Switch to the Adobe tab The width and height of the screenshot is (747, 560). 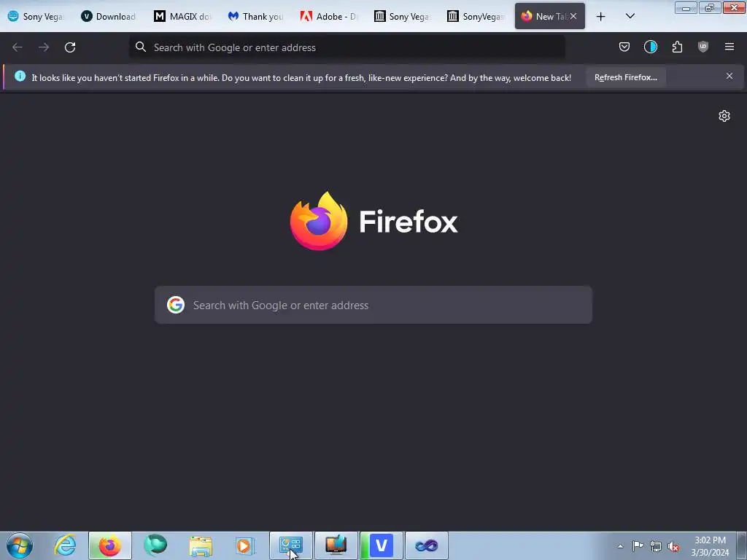pyautogui.click(x=330, y=16)
